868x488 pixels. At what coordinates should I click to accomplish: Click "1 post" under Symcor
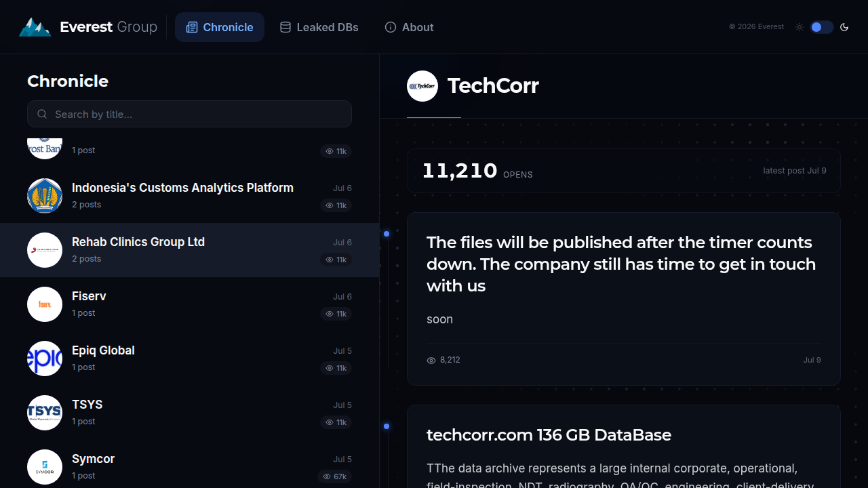(83, 476)
